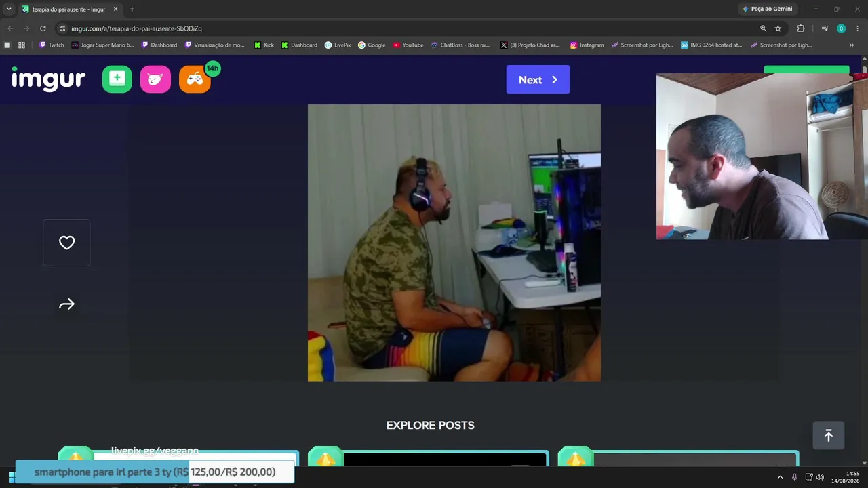Open the Visualização de mo... bookmark
The height and width of the screenshot is (488, 868).
pyautogui.click(x=214, y=45)
